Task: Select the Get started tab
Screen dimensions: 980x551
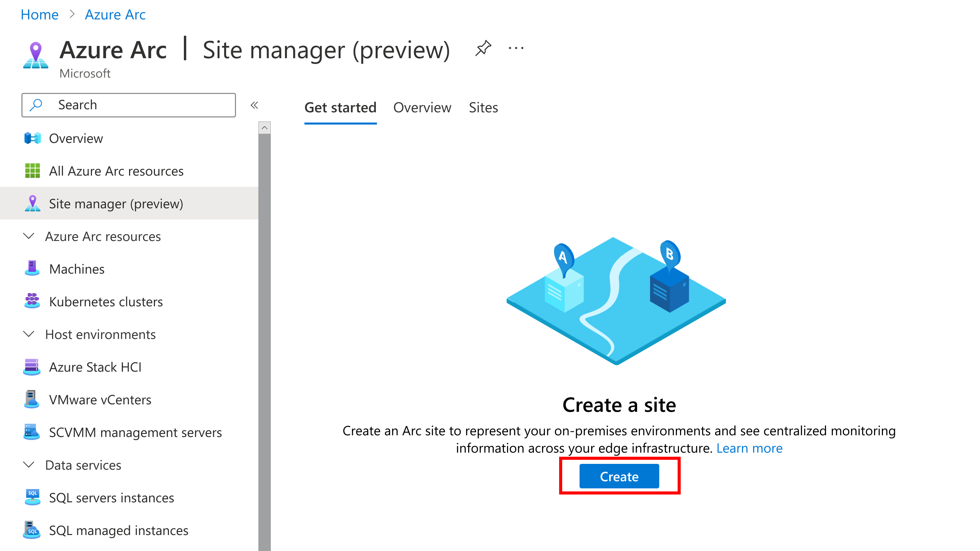Action: coord(340,108)
